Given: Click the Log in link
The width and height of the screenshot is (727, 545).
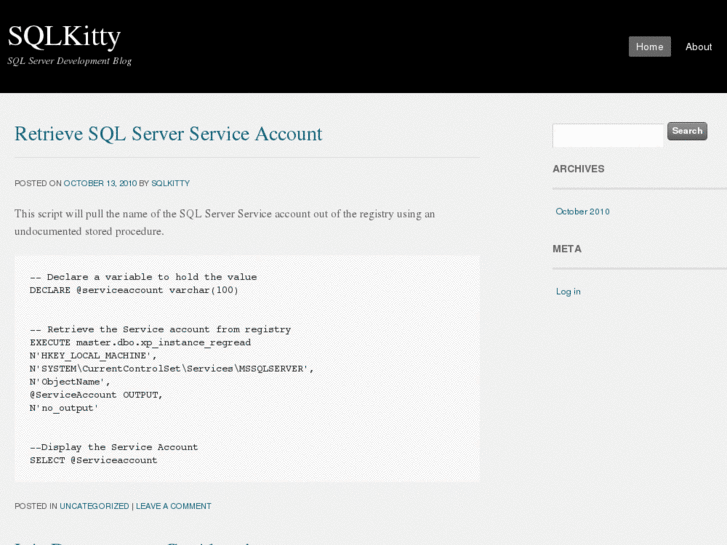Looking at the screenshot, I should pos(568,292).
